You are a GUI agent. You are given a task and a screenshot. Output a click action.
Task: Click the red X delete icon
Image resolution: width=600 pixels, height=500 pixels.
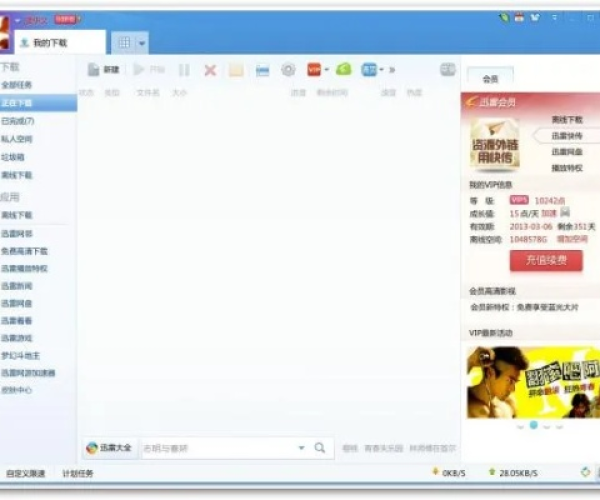pyautogui.click(x=210, y=70)
